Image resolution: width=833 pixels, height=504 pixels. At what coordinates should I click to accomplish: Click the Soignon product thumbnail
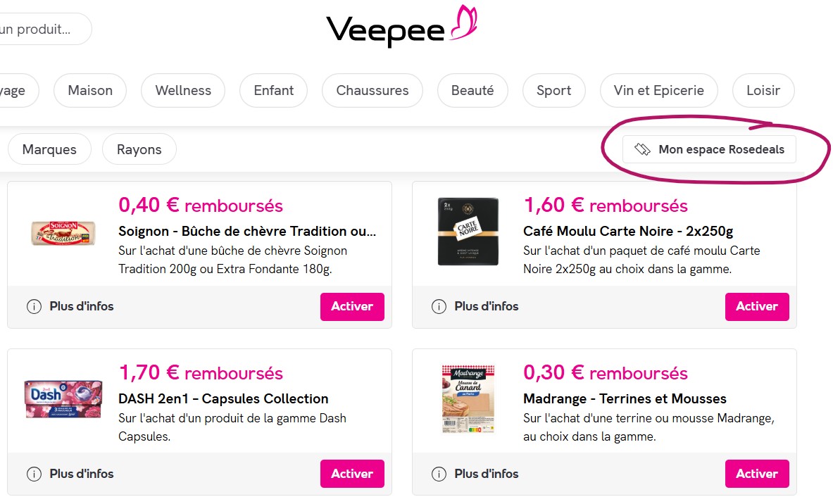[x=63, y=232]
